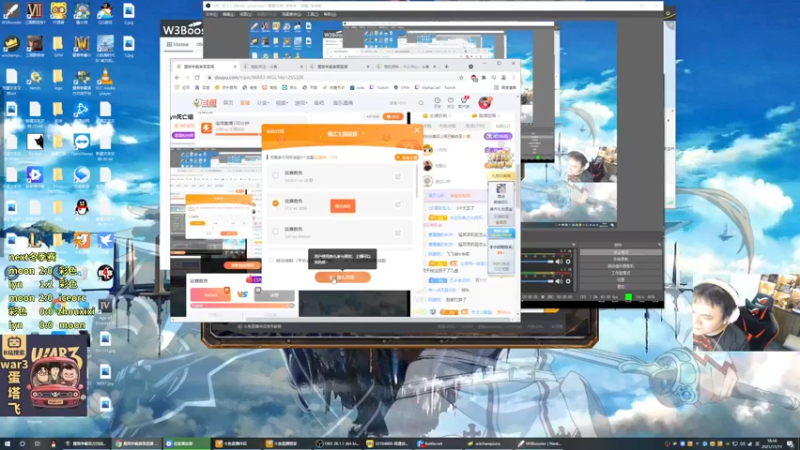Open the Chrome three-dot menu
Image resolution: width=800 pixels, height=450 pixels.
[x=514, y=78]
